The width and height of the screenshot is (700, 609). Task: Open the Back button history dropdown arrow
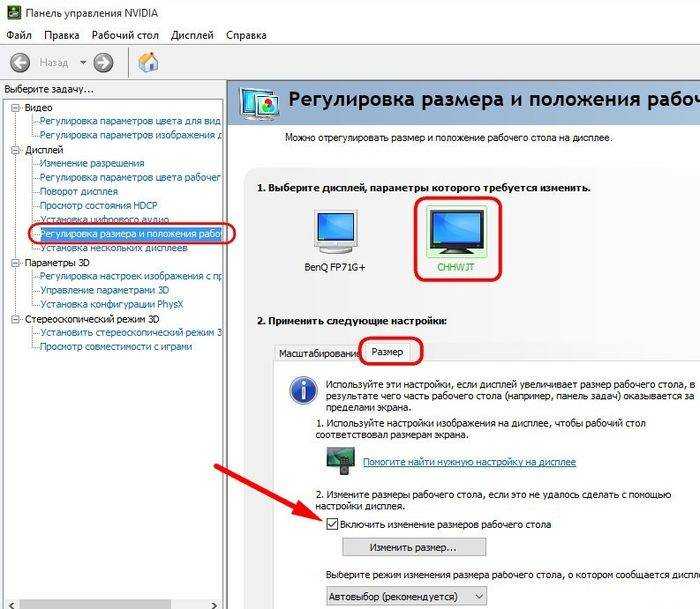(x=83, y=62)
